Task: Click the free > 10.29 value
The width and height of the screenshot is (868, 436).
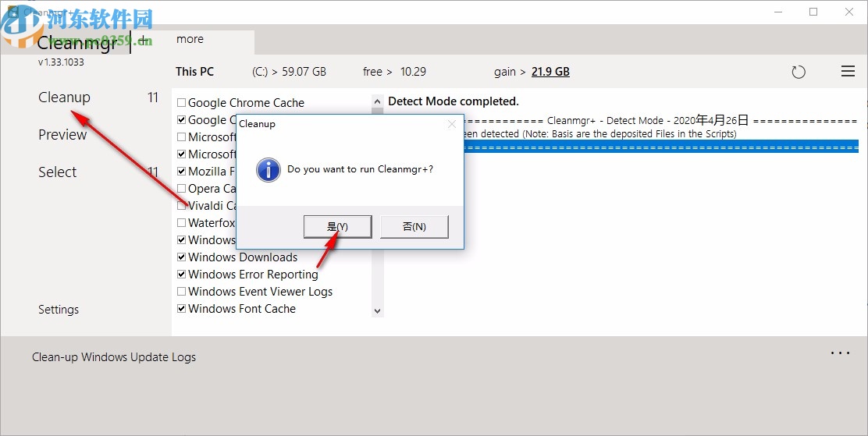Action: click(394, 72)
